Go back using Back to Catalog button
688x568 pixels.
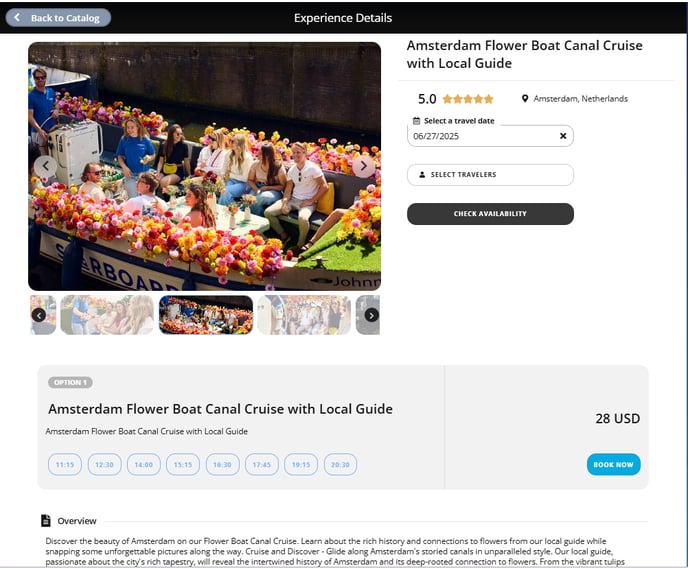point(58,18)
